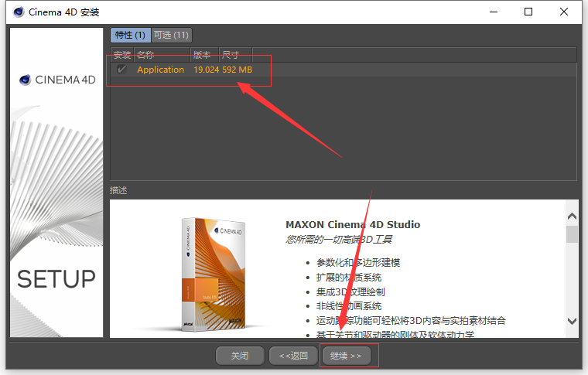Close the Cinema 4D installer window
Screen dimensions: 588x375
[563, 12]
